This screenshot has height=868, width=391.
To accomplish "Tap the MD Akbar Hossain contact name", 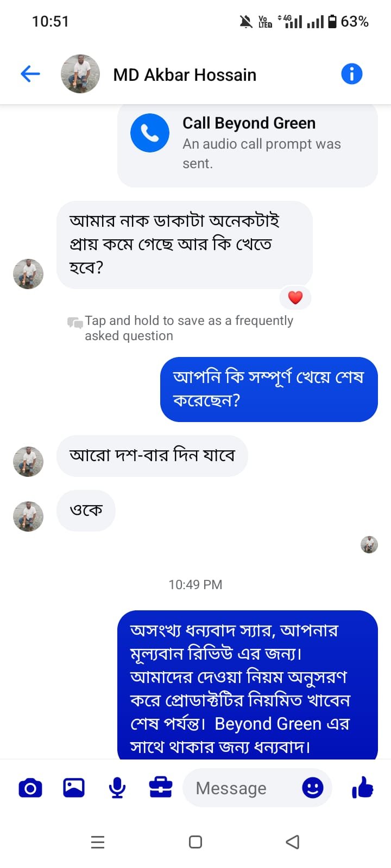I will coord(185,75).
